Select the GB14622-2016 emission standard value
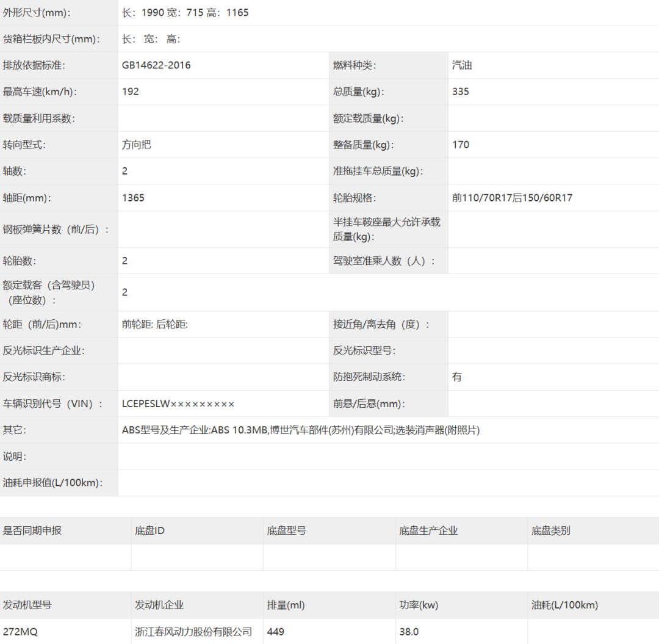The width and height of the screenshot is (659, 644). click(x=156, y=65)
